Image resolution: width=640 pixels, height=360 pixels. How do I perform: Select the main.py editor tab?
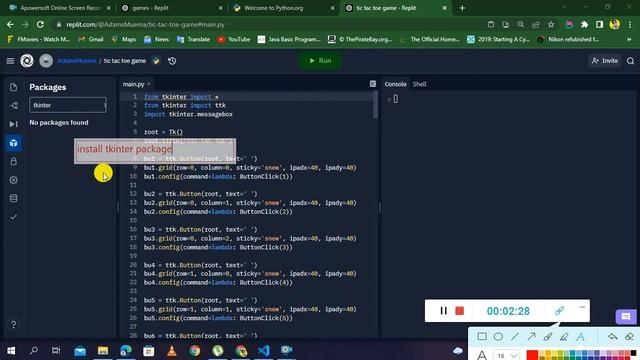click(x=133, y=84)
